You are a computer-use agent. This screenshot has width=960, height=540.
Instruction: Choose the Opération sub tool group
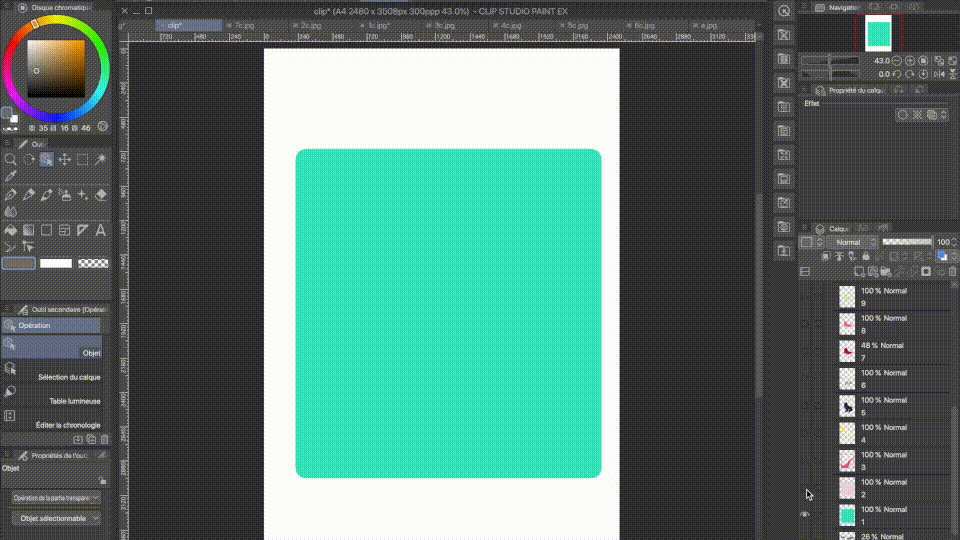tap(51, 326)
